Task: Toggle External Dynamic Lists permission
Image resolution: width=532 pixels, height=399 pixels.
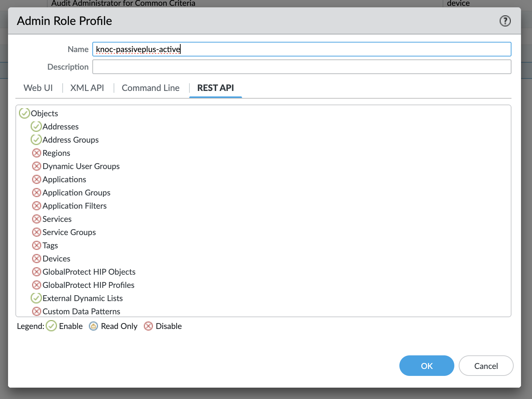Action: pos(36,298)
